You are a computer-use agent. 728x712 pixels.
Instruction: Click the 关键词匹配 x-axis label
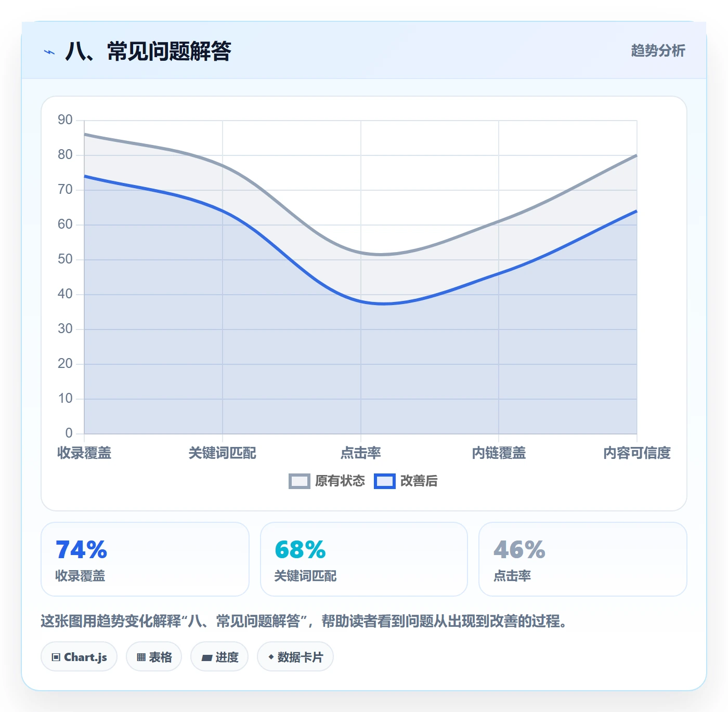point(223,453)
